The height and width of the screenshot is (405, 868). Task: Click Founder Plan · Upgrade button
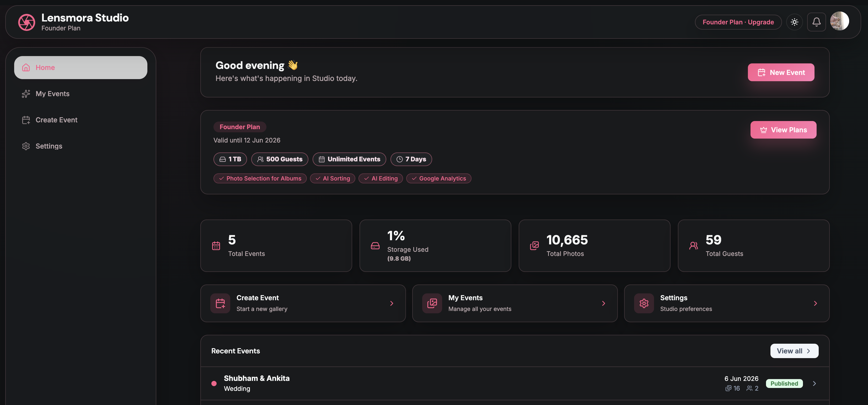coord(738,22)
